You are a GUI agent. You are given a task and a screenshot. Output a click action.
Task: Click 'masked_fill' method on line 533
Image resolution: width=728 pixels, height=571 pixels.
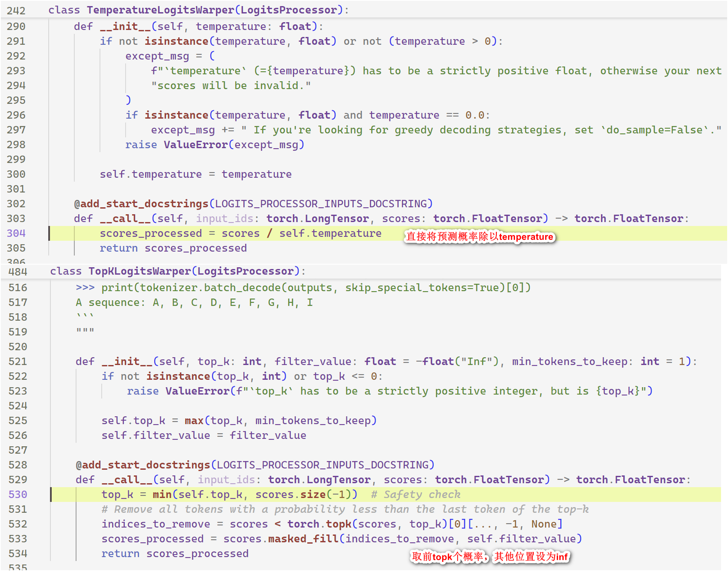[x=303, y=539]
